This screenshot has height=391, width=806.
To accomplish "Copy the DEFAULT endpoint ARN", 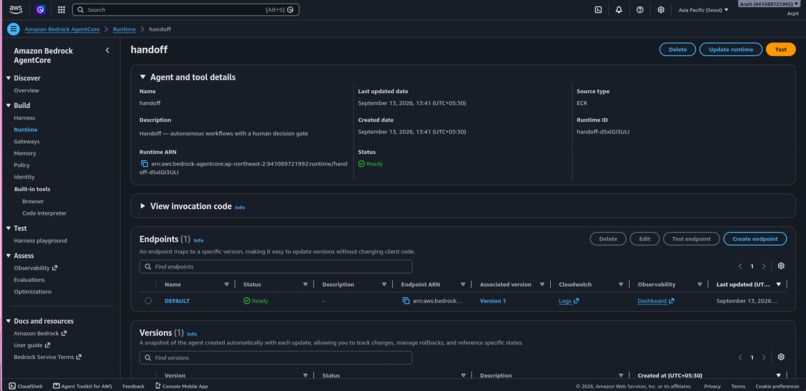I will point(406,301).
